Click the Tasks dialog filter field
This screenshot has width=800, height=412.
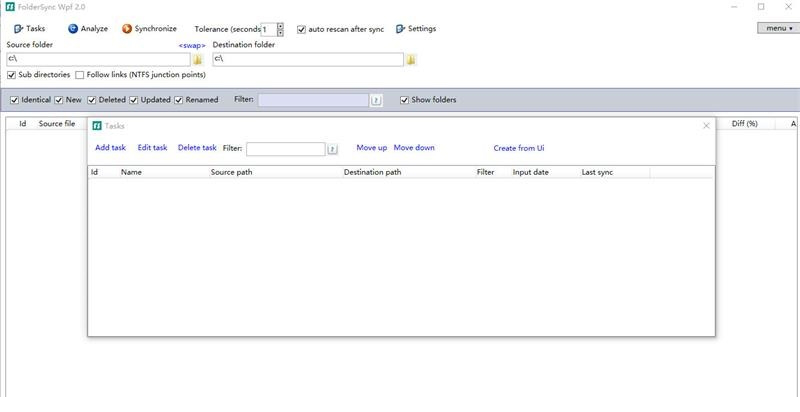[285, 149]
